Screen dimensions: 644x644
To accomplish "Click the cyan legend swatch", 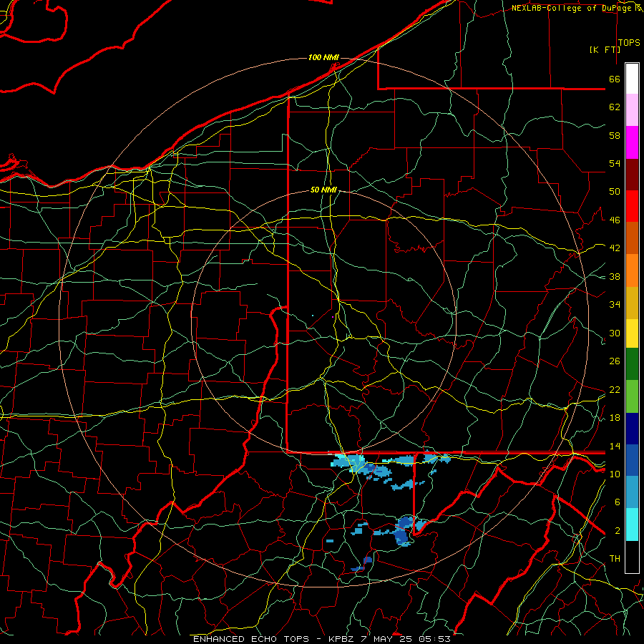I will pos(632,525).
